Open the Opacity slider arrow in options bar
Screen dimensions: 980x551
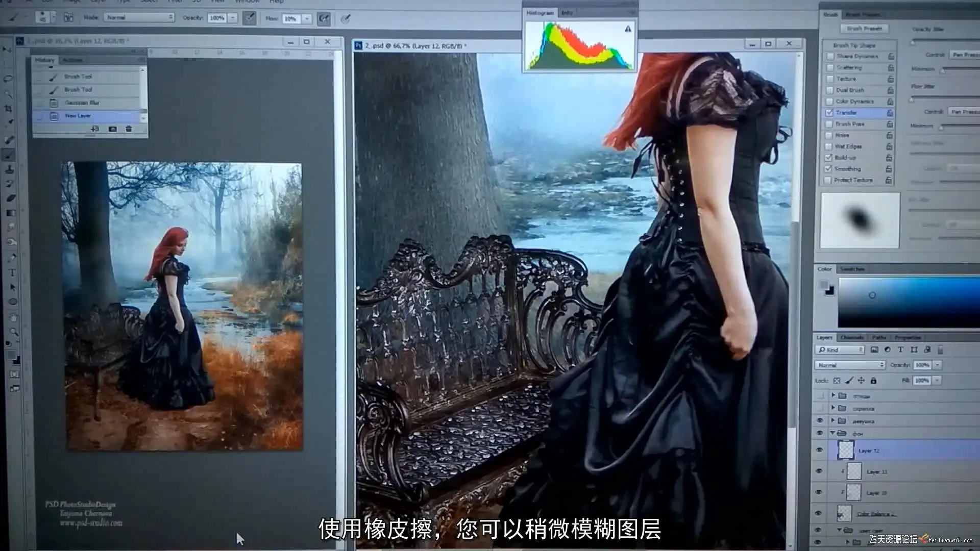232,18
